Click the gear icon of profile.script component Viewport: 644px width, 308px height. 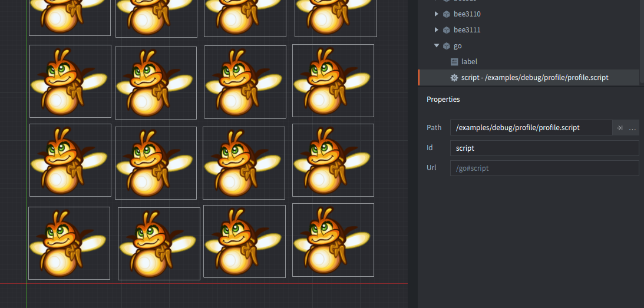pos(454,78)
